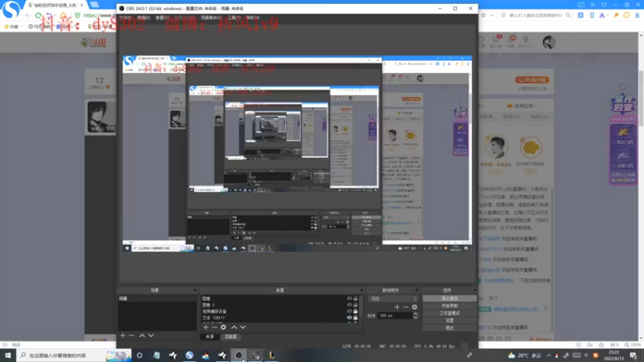
Task: Remove the scene transition with minus icon
Action: click(x=406, y=307)
